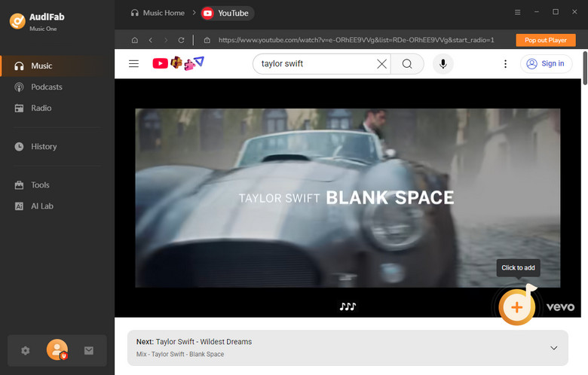This screenshot has height=375, width=588.
Task: Open the mail feedback icon
Action: (89, 351)
